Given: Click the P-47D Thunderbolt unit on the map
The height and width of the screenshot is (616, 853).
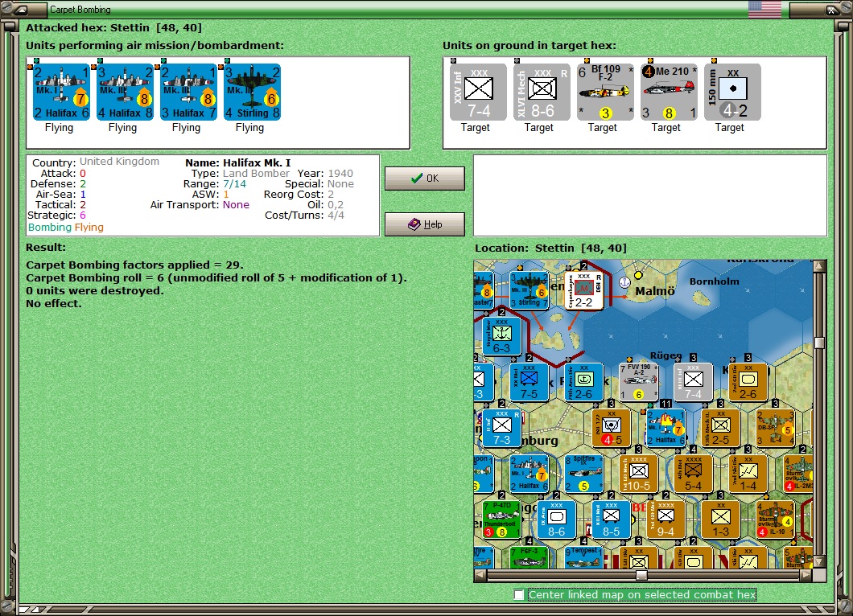Looking at the screenshot, I should (501, 519).
